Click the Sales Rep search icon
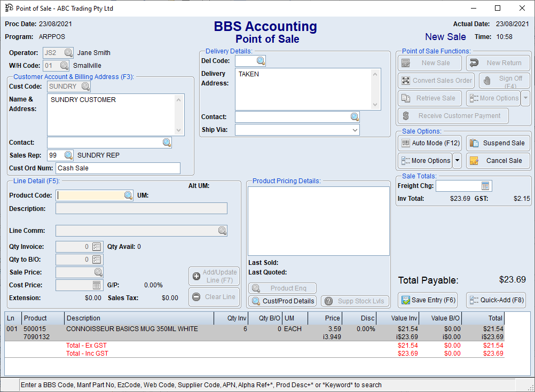 click(68, 155)
